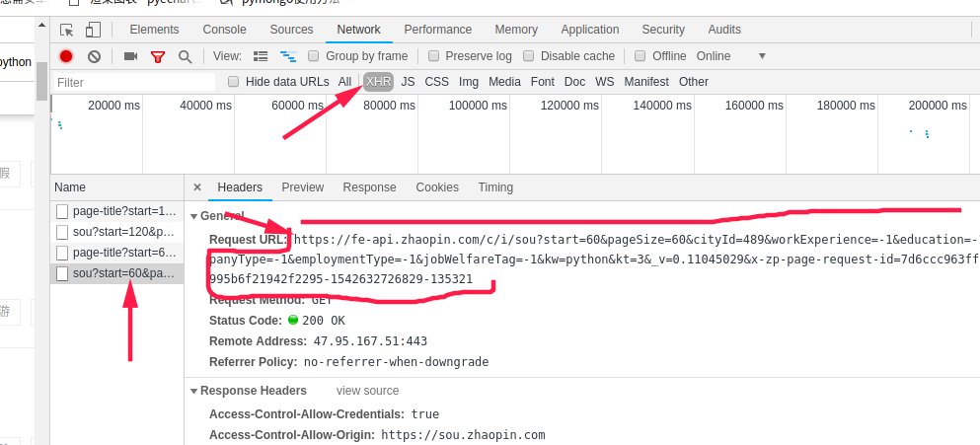This screenshot has height=445, width=980.
Task: Toggle the device toolbar icon
Action: pos(93,30)
